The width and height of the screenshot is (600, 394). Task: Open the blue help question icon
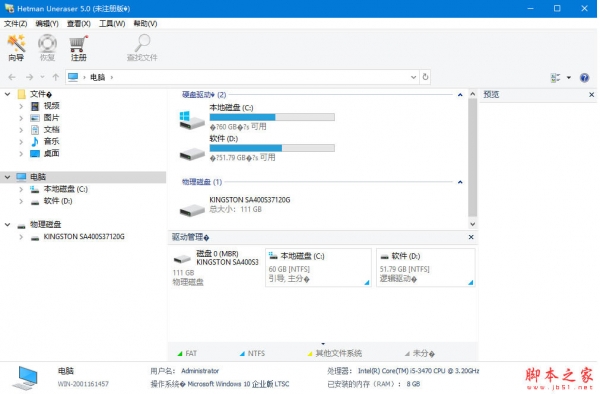(584, 78)
